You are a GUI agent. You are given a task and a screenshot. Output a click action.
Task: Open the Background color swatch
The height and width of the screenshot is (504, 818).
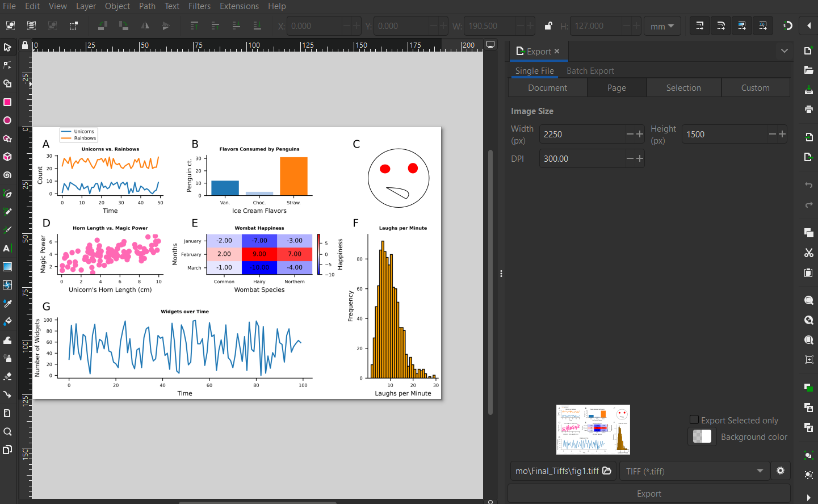702,436
